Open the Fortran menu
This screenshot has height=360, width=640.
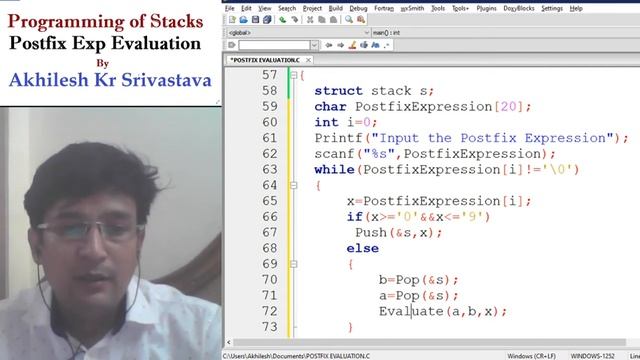pyautogui.click(x=384, y=8)
